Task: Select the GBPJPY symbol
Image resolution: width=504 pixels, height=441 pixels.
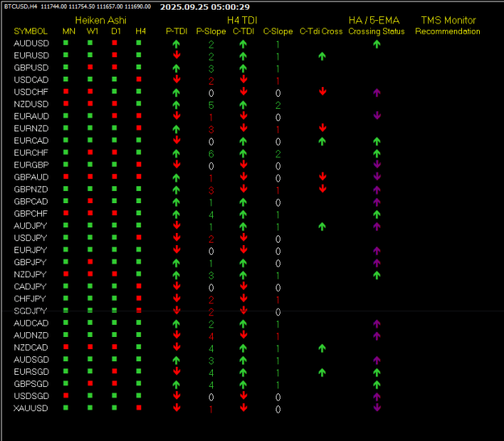Action: tap(30, 262)
